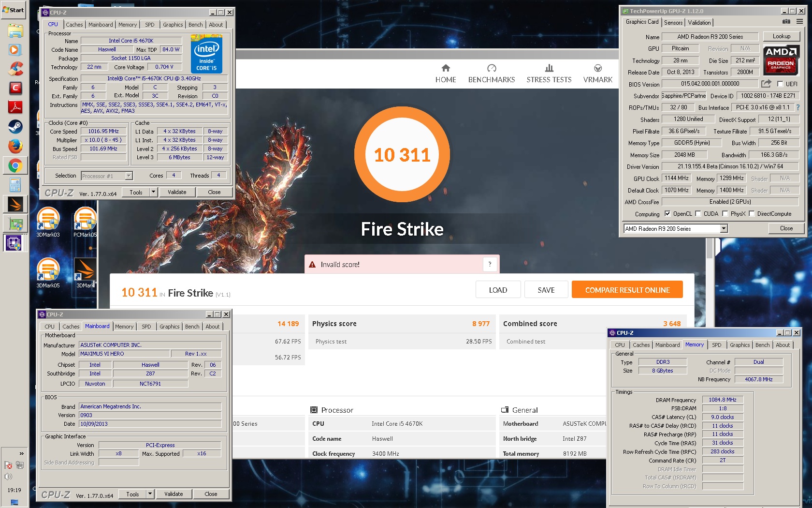
Task: Open 3DMark05 desktop shortcut
Action: pyautogui.click(x=48, y=273)
